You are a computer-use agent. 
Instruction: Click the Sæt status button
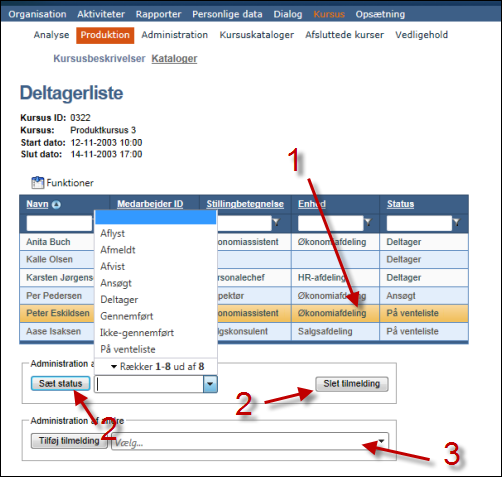(60, 384)
